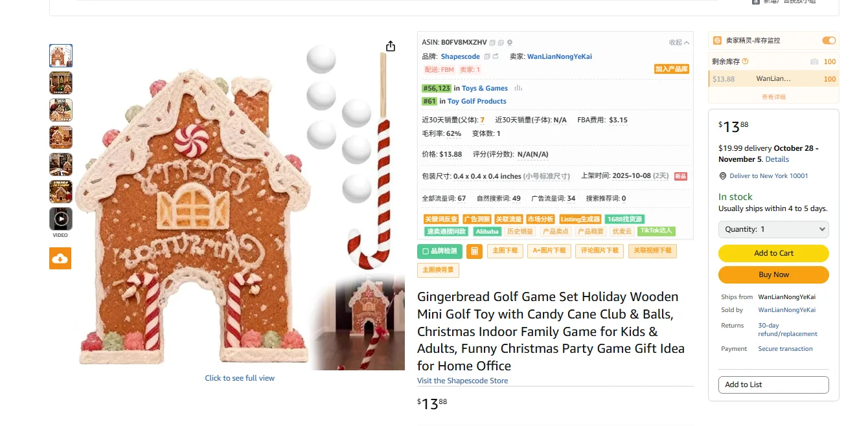Open the ranking bar chart icon
The width and height of the screenshot is (868, 426).
(x=518, y=88)
